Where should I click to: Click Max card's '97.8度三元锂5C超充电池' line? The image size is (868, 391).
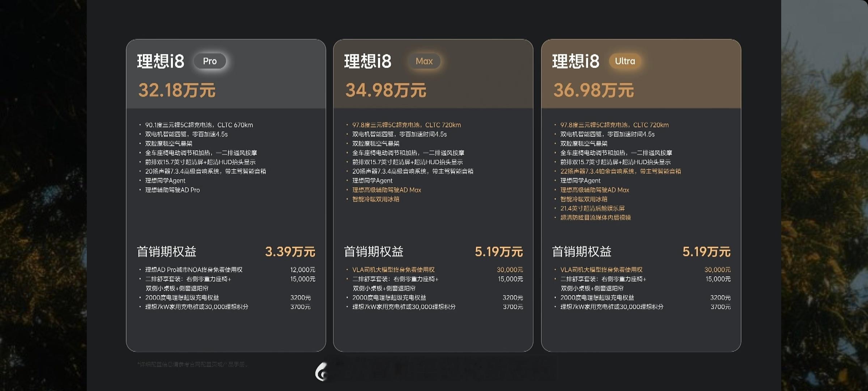click(x=407, y=125)
